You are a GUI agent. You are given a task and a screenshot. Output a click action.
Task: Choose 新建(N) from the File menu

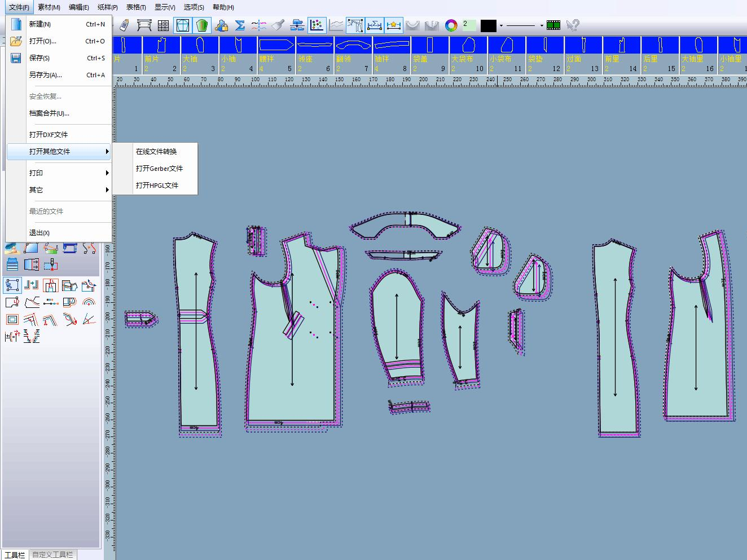coord(59,24)
